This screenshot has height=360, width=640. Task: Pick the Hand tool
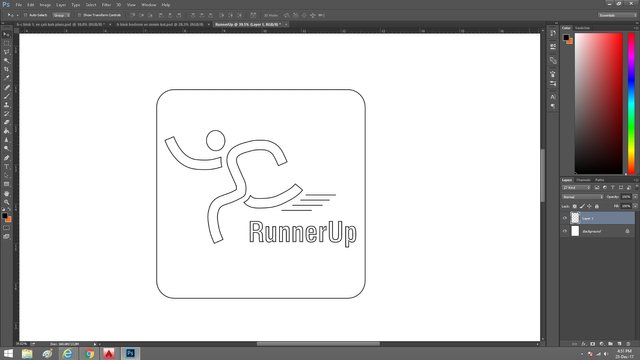pos(7,193)
